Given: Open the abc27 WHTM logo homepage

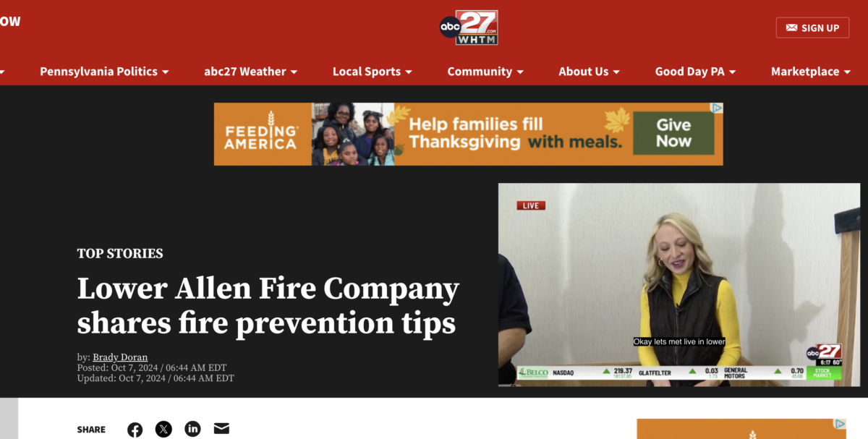Looking at the screenshot, I should click(469, 27).
